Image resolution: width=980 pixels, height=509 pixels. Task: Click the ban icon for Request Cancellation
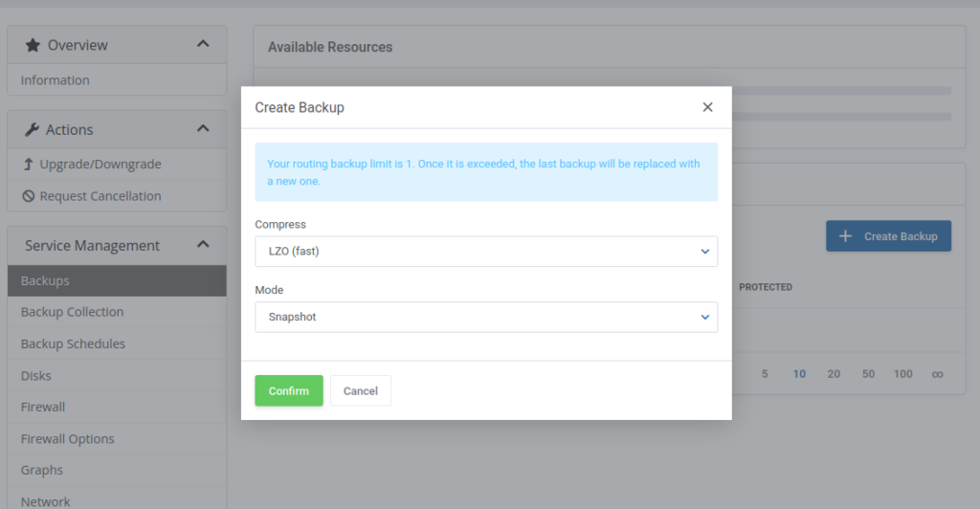pyautogui.click(x=28, y=196)
